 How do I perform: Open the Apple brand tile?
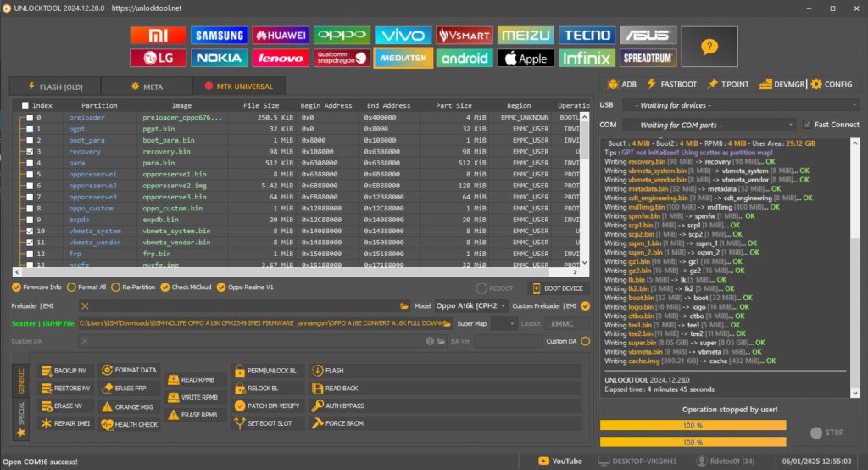coord(526,59)
